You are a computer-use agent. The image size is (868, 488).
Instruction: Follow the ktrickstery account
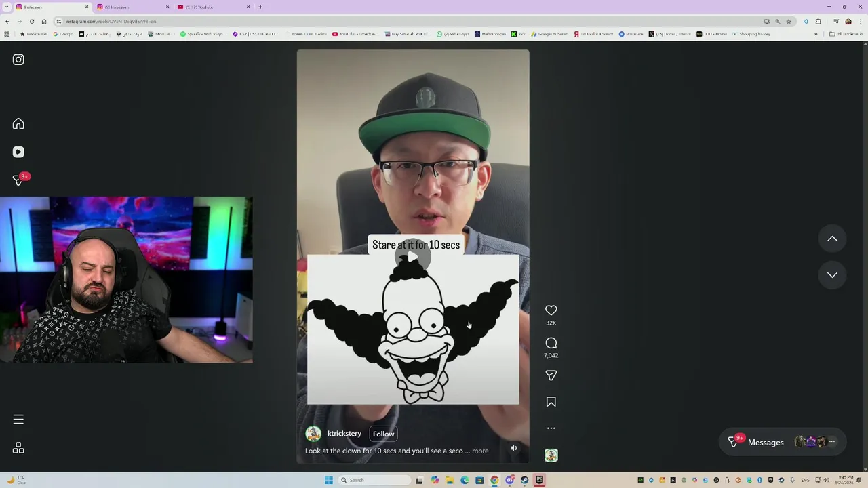coord(383,434)
